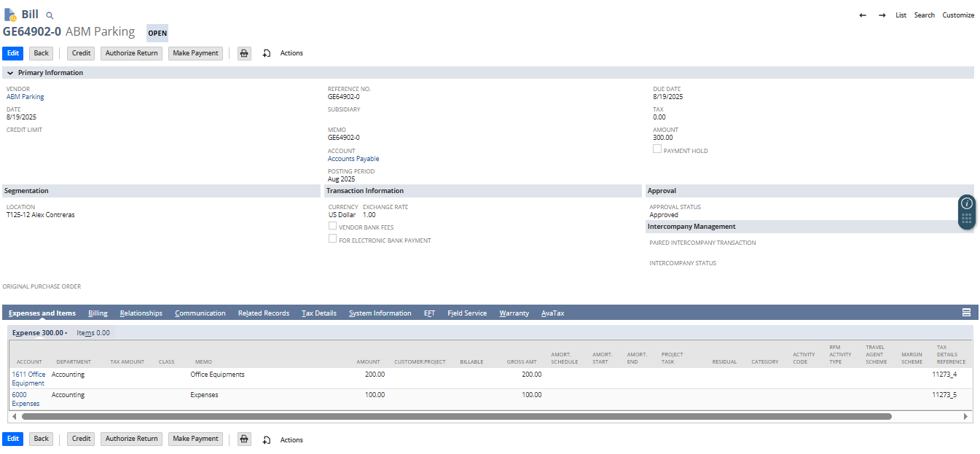Go to next record with right arrow
The image size is (980, 454).
[x=882, y=15]
